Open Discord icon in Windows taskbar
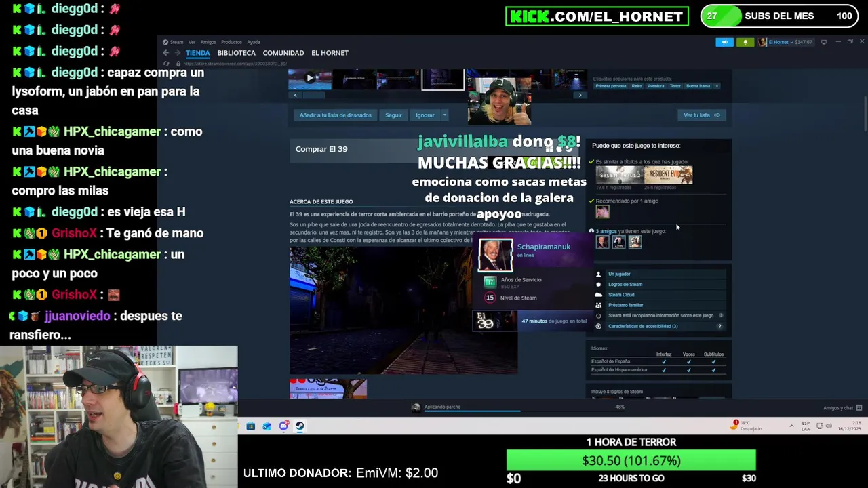This screenshot has height=488, width=868. point(283,426)
